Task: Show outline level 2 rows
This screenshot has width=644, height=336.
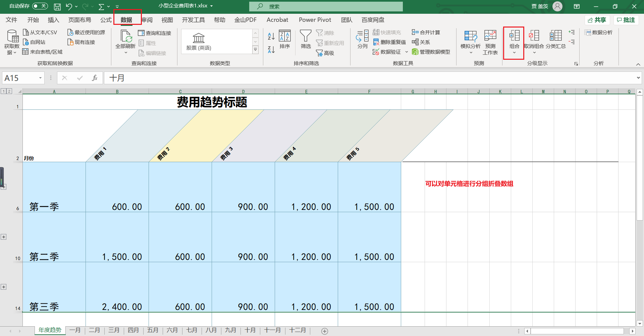Action: pos(9,91)
